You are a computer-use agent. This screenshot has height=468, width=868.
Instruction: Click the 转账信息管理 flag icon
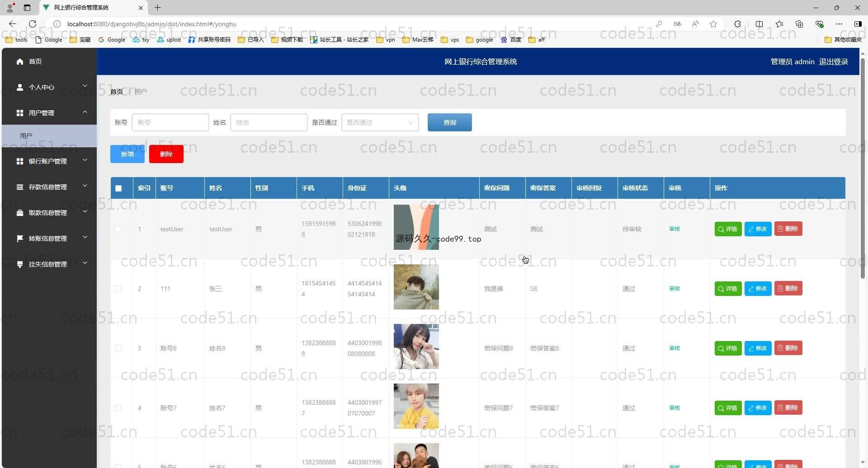(20, 238)
